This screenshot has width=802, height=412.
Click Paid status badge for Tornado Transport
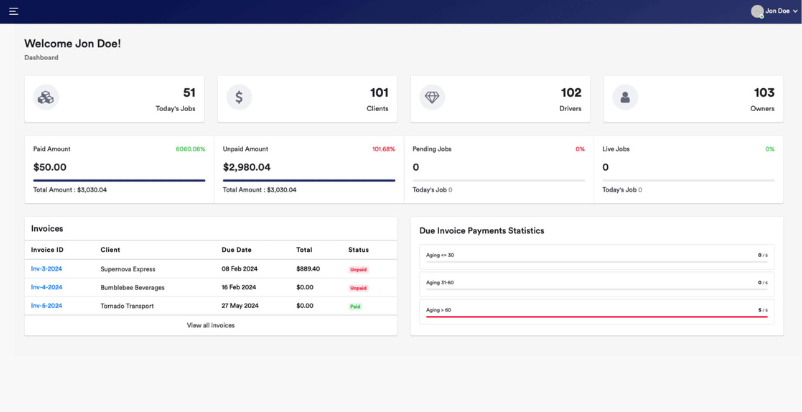(x=355, y=306)
